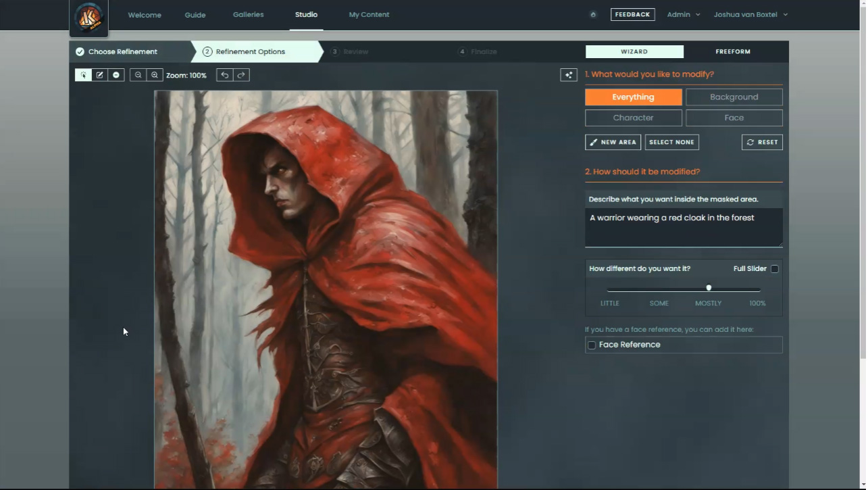Click the flame icon in header
The image size is (868, 490).
tap(593, 15)
